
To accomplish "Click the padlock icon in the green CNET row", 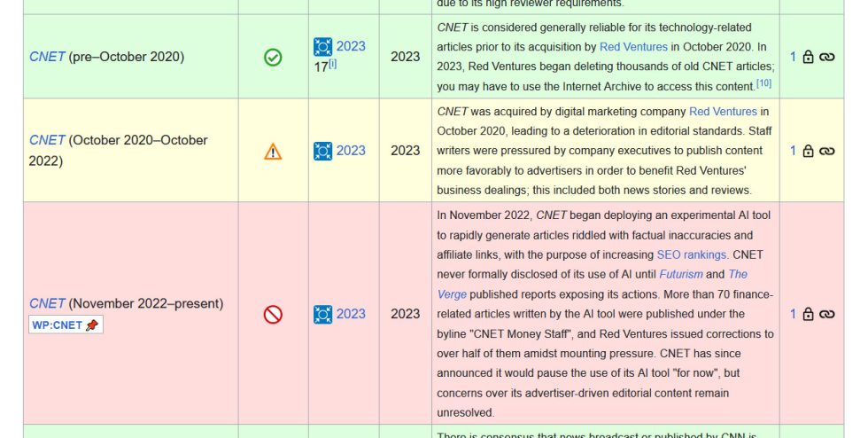I will coord(808,57).
